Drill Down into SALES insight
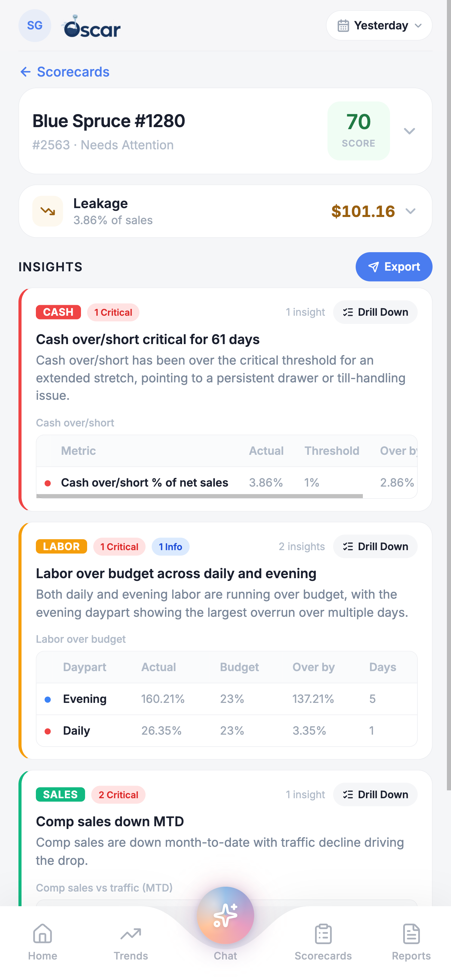The width and height of the screenshot is (451, 980). click(375, 795)
